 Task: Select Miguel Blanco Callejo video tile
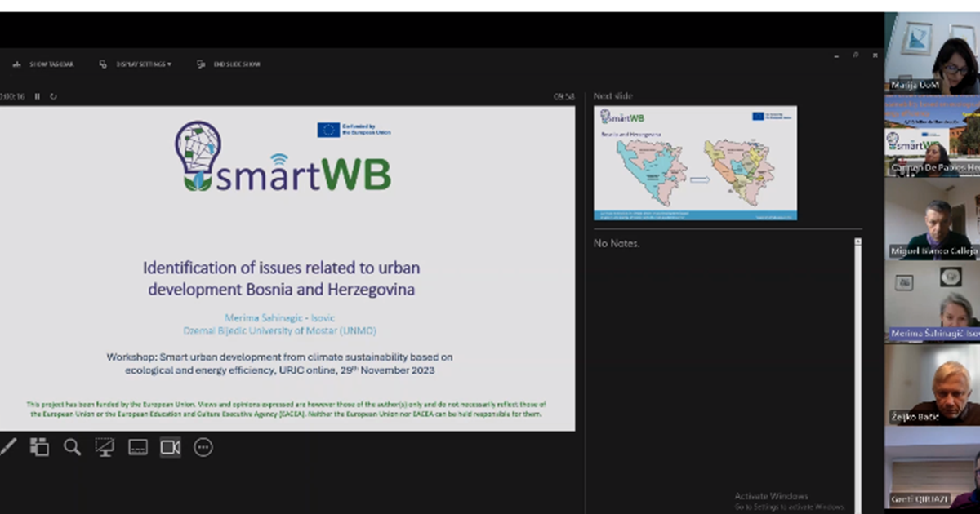point(932,219)
